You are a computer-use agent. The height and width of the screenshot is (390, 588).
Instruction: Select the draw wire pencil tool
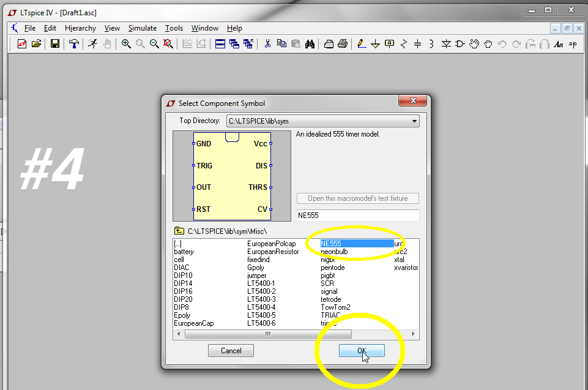[362, 44]
